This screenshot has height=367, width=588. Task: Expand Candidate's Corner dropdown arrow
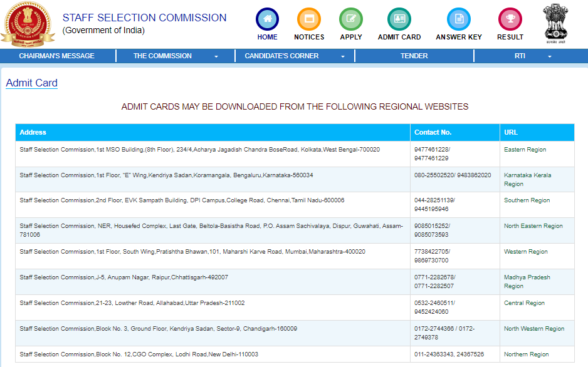(x=343, y=56)
